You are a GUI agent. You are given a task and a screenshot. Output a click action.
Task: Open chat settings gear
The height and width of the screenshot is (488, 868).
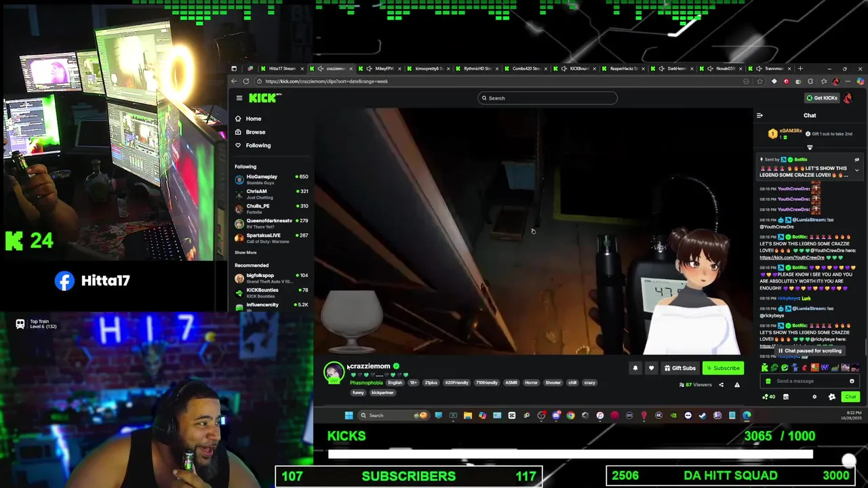pos(814,397)
